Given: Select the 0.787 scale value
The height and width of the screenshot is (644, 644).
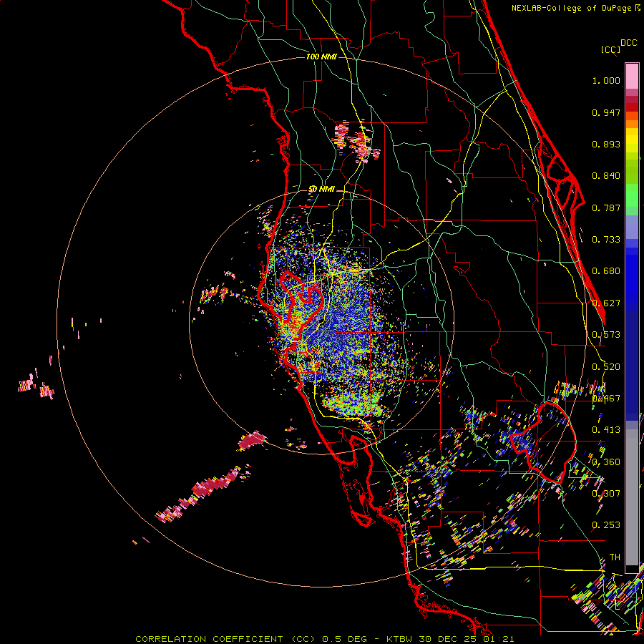Looking at the screenshot, I should coord(606,208).
